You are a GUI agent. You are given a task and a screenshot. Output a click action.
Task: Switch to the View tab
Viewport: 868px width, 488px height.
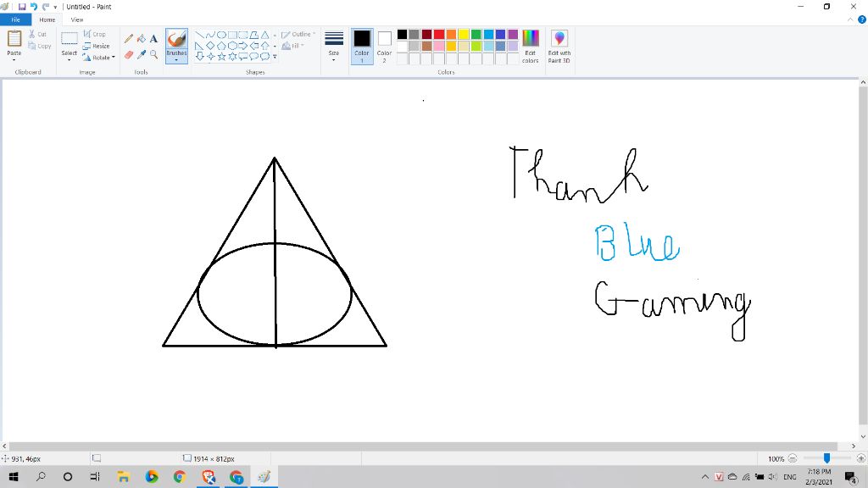(77, 19)
